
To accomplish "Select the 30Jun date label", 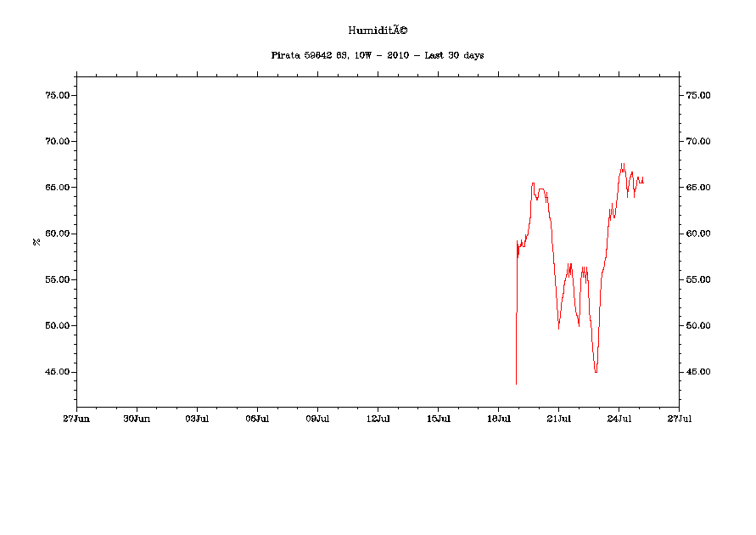I will pyautogui.click(x=137, y=419).
